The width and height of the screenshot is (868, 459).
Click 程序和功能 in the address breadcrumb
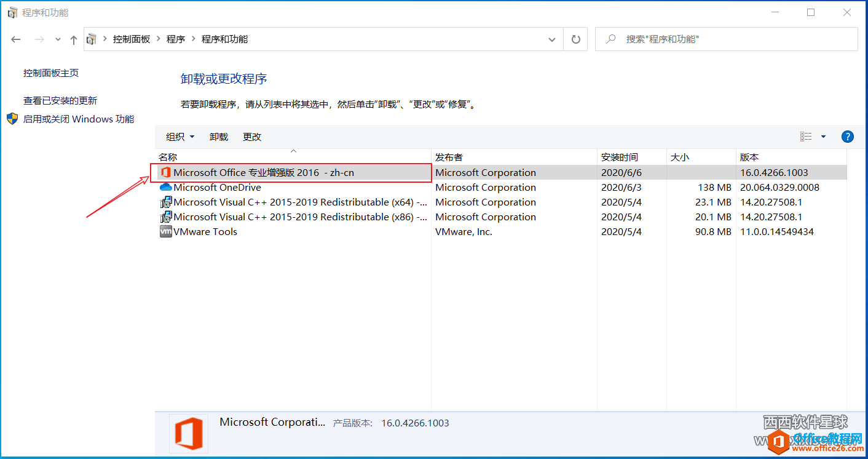click(225, 39)
